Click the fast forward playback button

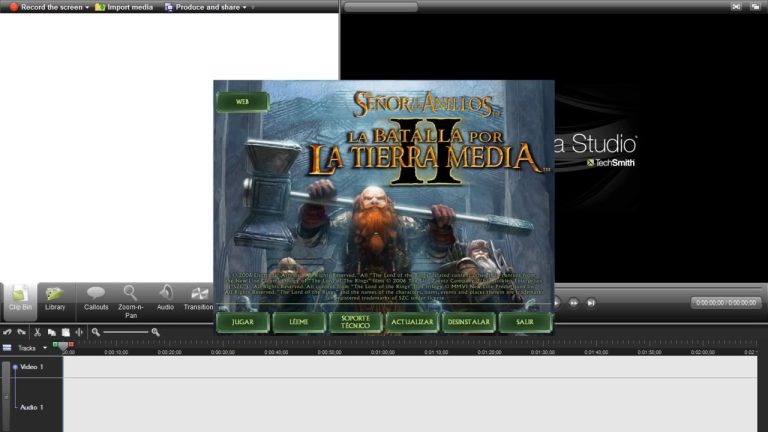coord(573,303)
